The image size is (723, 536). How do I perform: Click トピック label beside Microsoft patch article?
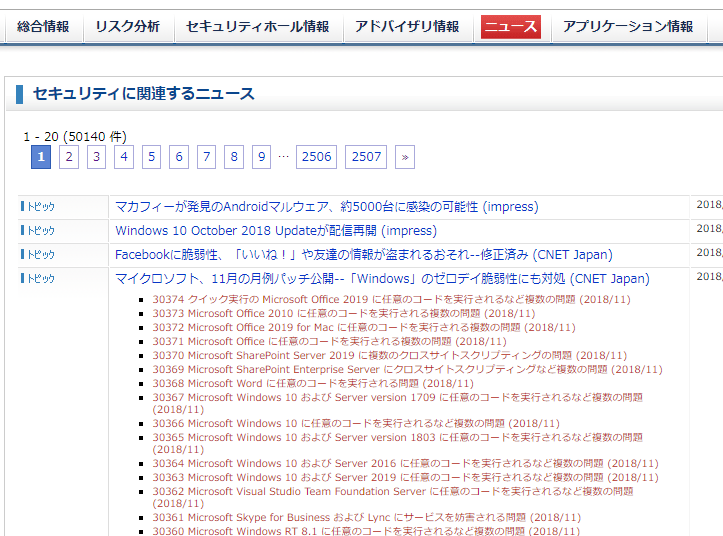coord(38,279)
